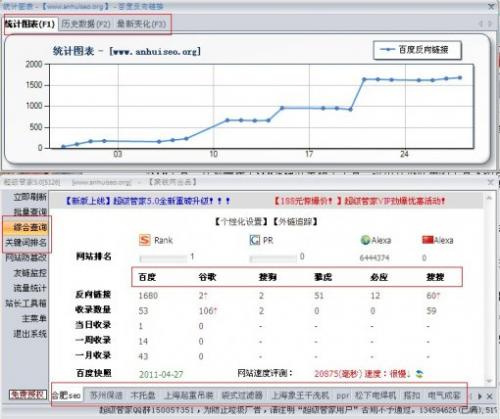Open 主菜单 in the sidebar
The image size is (500, 419).
34,319
